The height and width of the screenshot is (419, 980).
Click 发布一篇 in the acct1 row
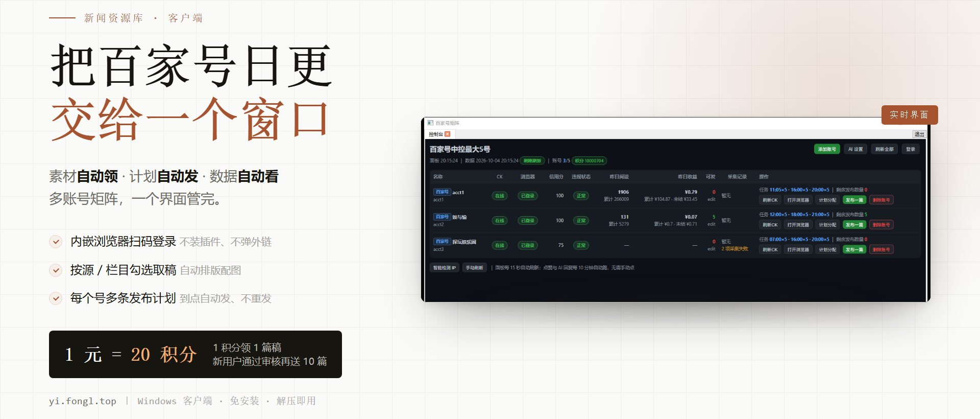(854, 200)
